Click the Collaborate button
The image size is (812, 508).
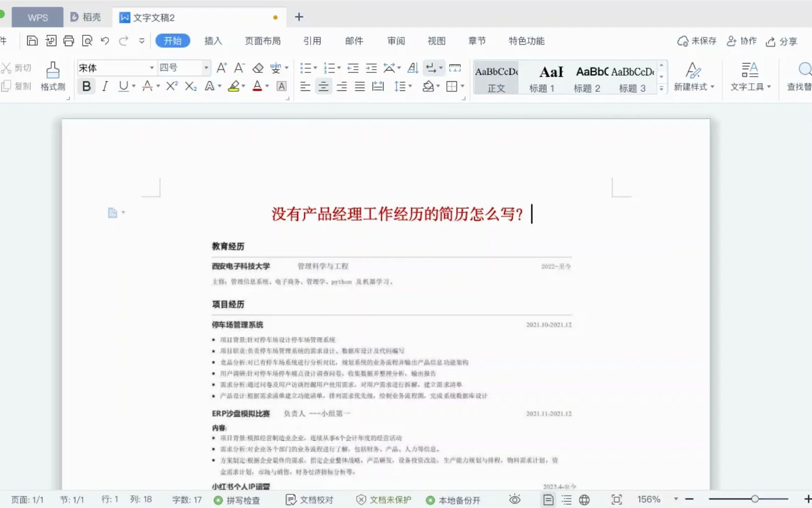point(742,41)
